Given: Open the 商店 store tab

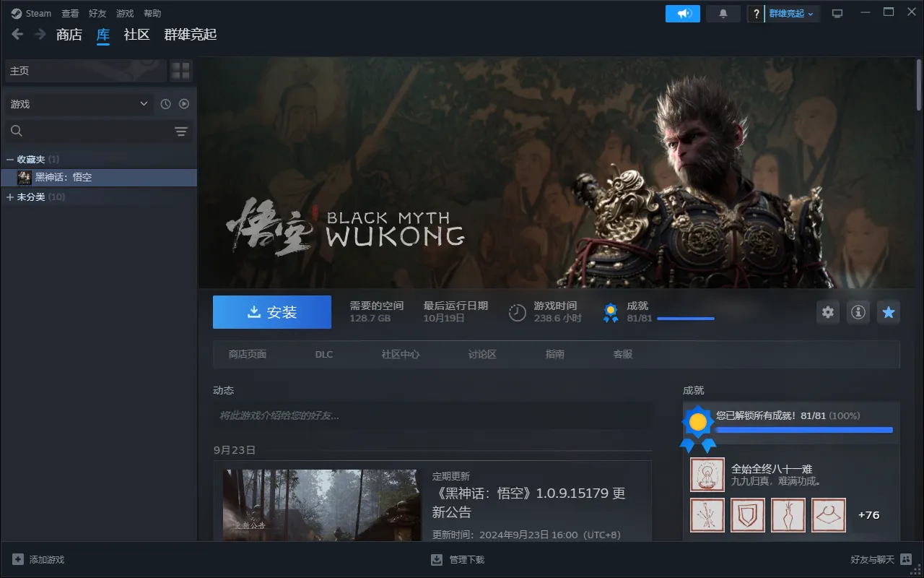Looking at the screenshot, I should tap(69, 35).
